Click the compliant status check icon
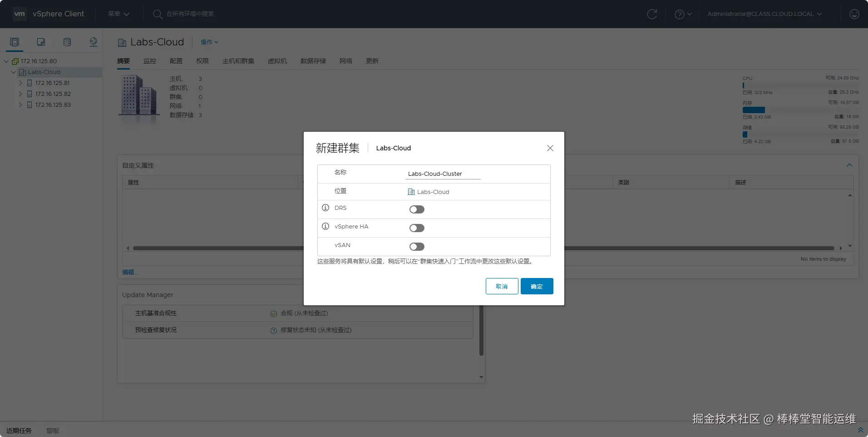 pos(274,313)
